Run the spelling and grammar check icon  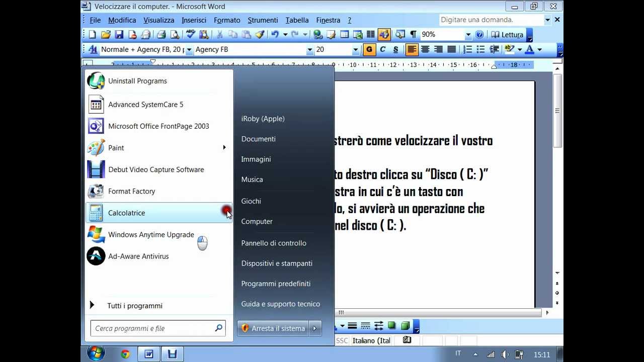(x=190, y=35)
